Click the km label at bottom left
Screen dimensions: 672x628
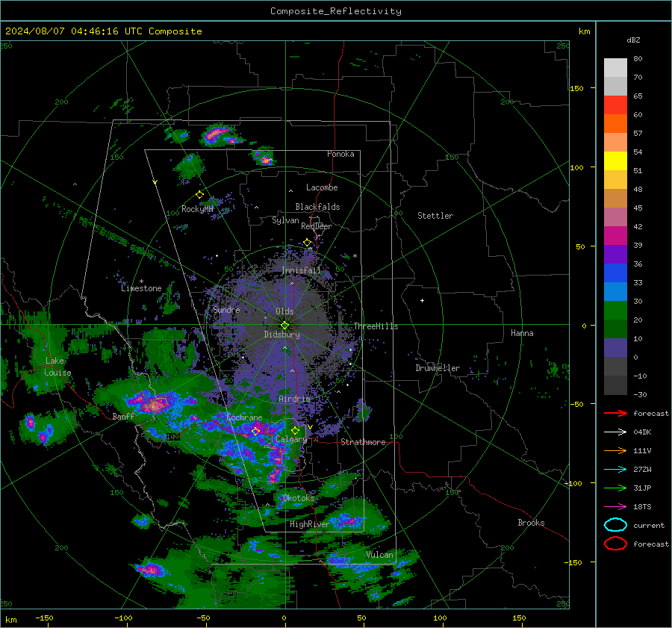(x=11, y=620)
